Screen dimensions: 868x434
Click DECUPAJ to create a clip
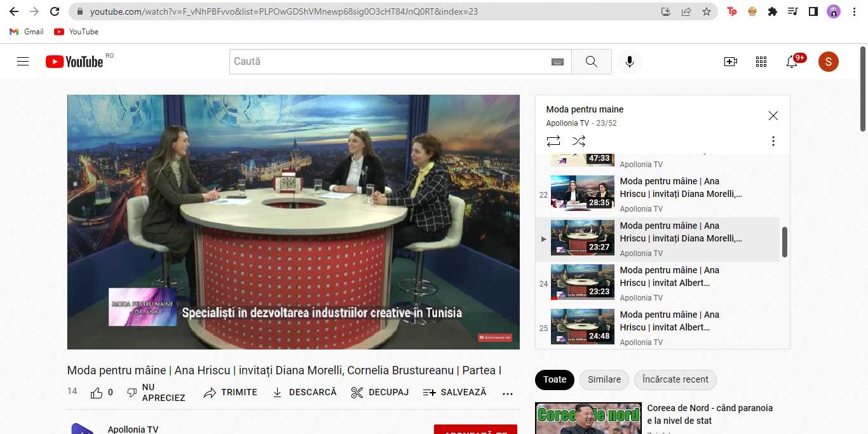tap(379, 393)
